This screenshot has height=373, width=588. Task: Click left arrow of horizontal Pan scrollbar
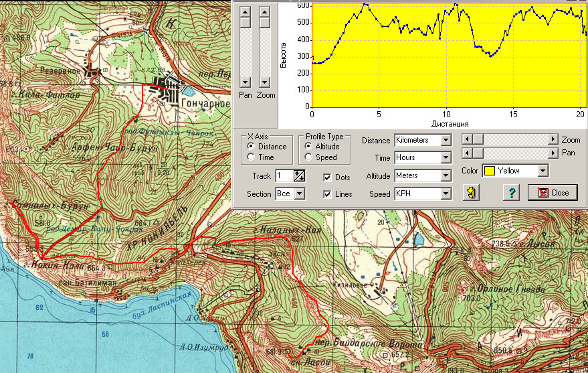click(x=467, y=153)
